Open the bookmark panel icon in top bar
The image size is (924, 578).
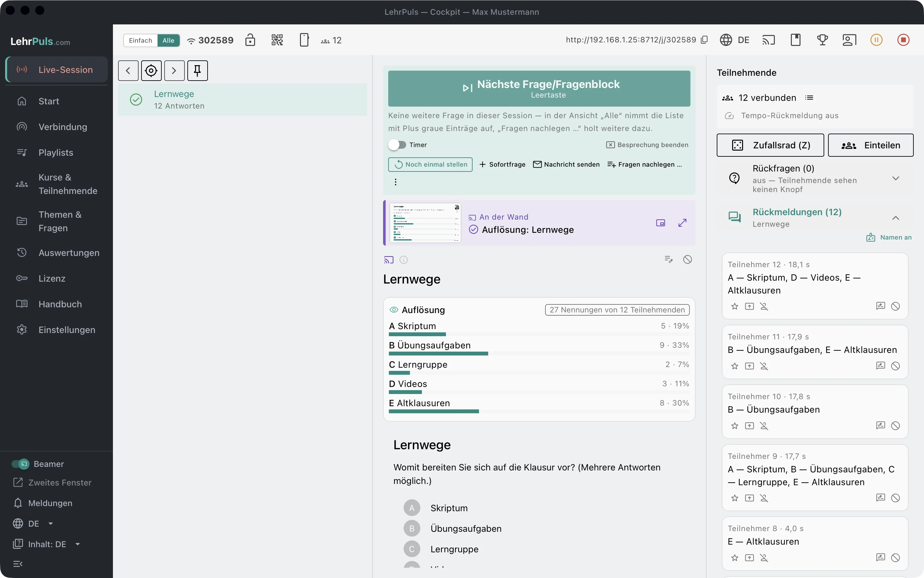tap(796, 40)
